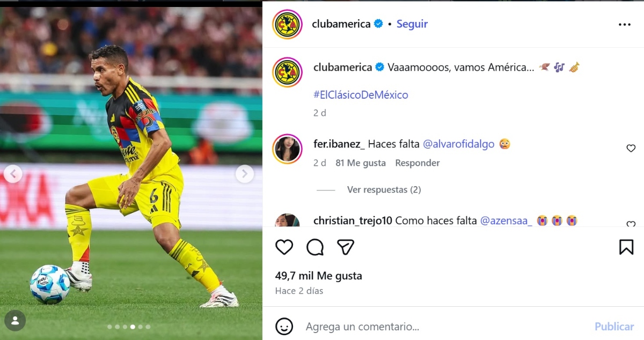Follow clubamerica with Seguir

click(x=412, y=24)
